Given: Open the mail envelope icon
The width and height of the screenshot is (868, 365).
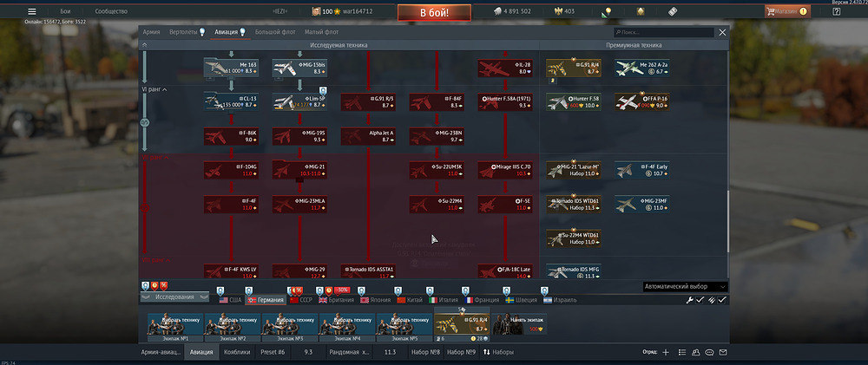Looking at the screenshot, I should 722,352.
